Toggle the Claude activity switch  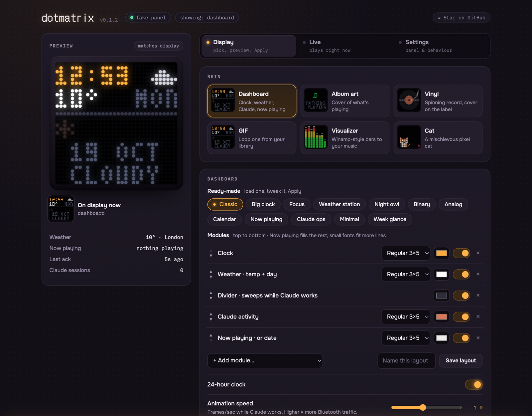[x=462, y=316]
